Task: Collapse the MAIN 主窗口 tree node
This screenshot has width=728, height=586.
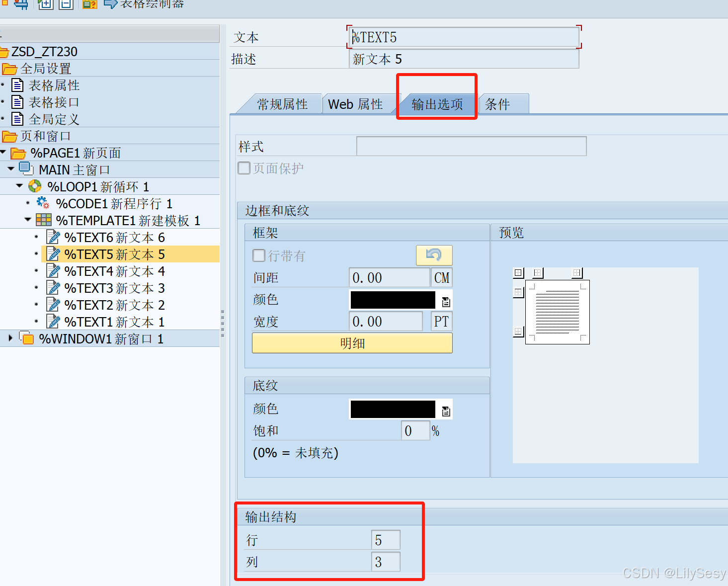Action: (x=11, y=169)
